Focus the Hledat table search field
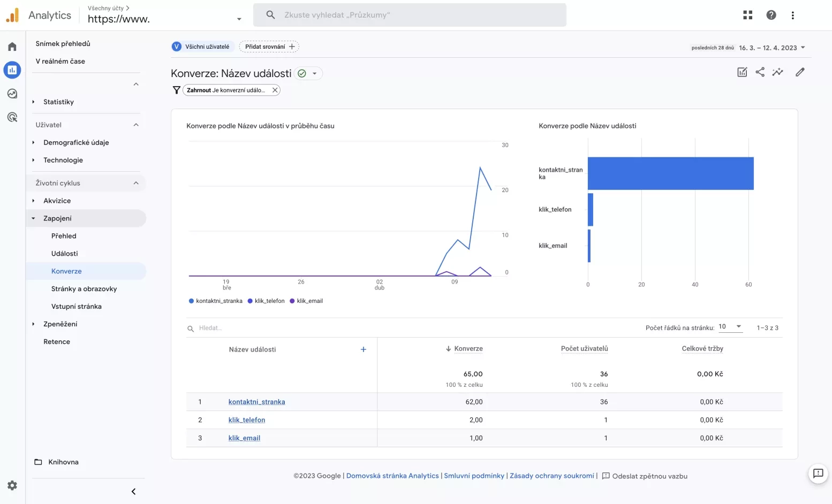Image resolution: width=832 pixels, height=504 pixels. point(210,328)
